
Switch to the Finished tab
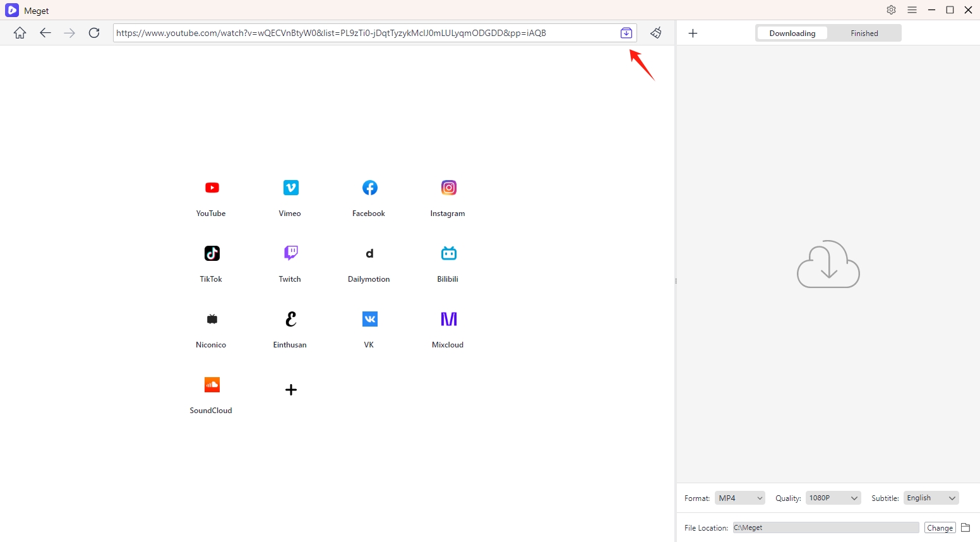pos(864,33)
